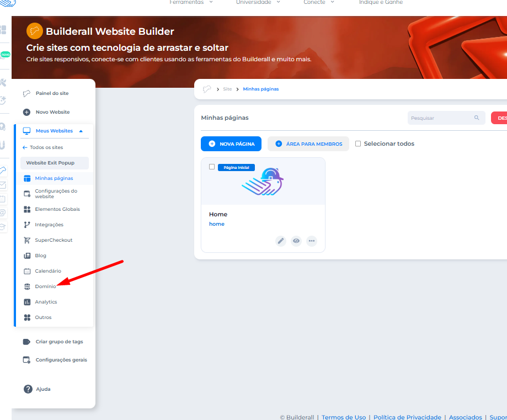507x420 pixels.
Task: Preview Home page with the eye icon
Action: pos(296,241)
